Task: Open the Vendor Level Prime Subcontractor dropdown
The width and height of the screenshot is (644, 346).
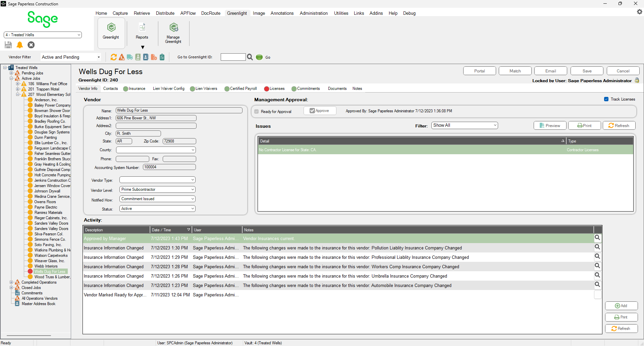Action: coord(157,190)
